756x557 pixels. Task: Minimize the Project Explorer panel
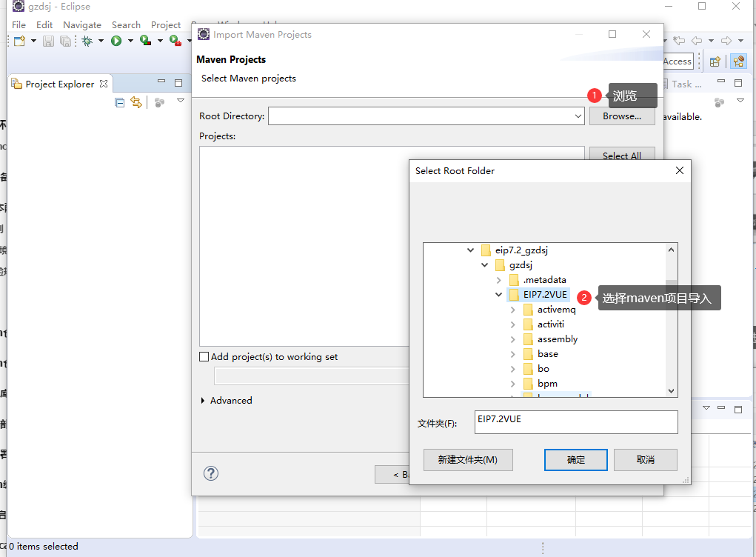(161, 82)
